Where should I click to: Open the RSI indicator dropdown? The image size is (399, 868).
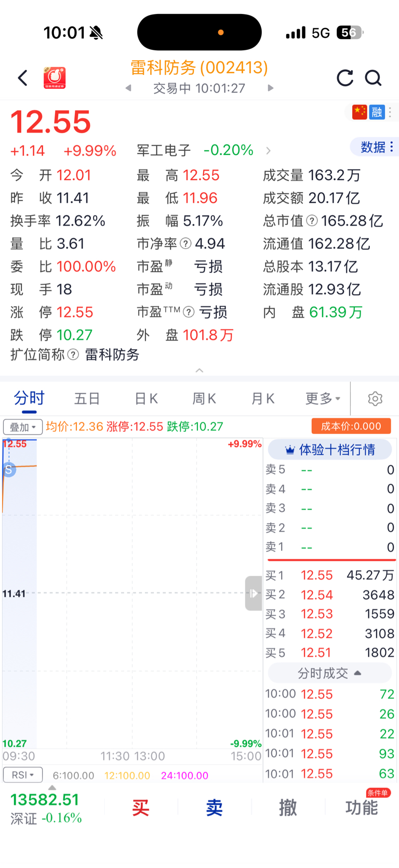(x=23, y=775)
